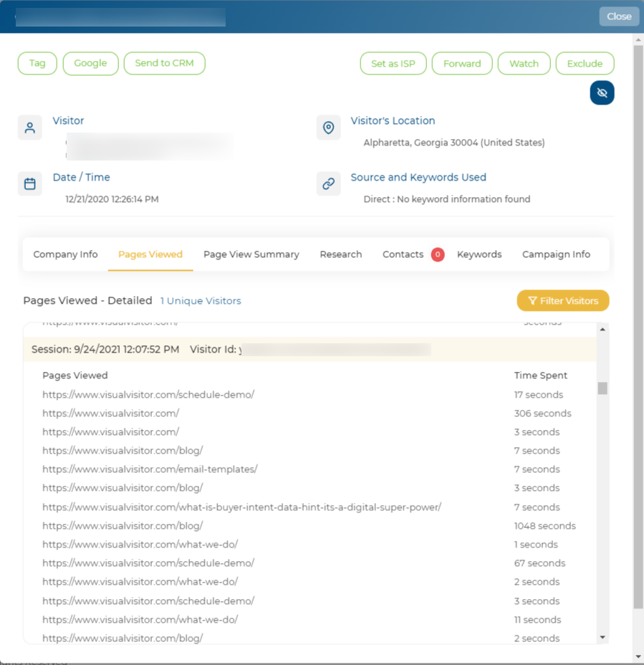The width and height of the screenshot is (644, 665).
Task: Open Google search for this visitor
Action: (x=90, y=63)
